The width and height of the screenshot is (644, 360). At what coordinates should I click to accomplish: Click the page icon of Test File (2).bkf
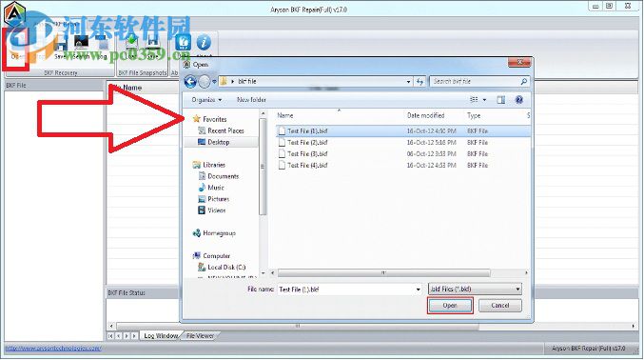point(282,143)
